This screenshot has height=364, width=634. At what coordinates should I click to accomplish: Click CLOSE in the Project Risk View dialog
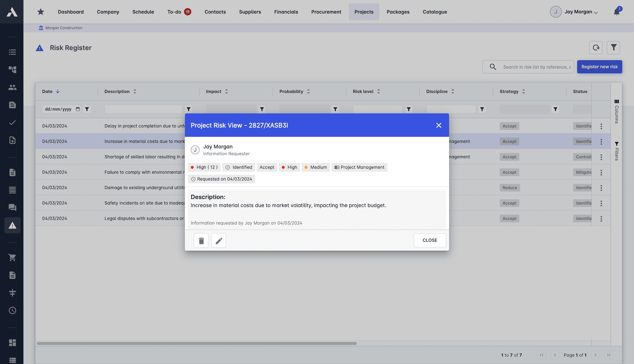tap(430, 240)
